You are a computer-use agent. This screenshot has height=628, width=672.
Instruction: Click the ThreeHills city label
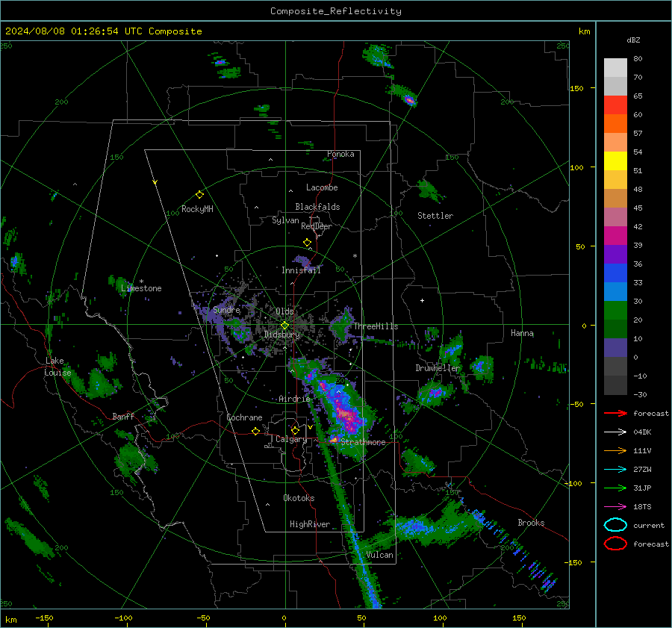coord(376,326)
